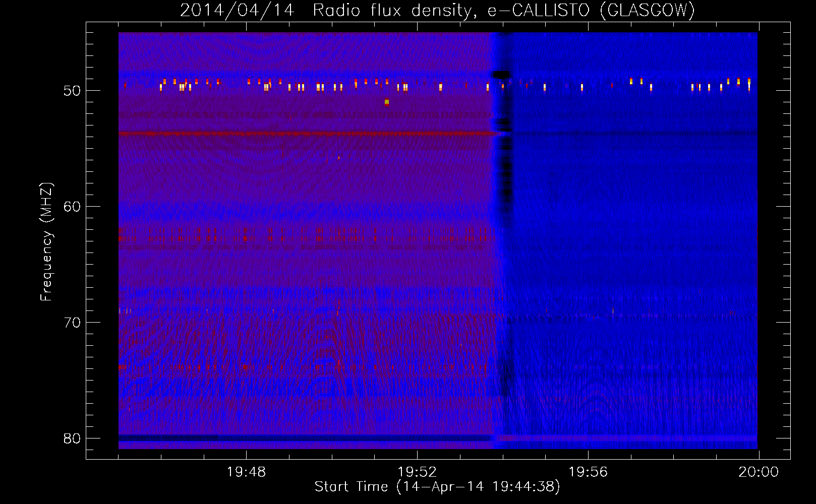Click the yellow-green spot below the 50 MHz line
The image size is (816, 504).
tap(387, 102)
